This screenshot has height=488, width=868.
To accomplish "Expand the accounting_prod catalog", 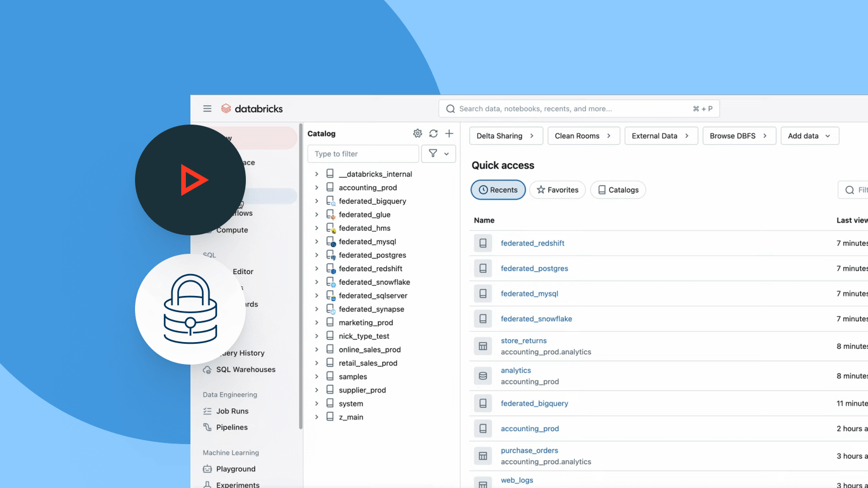I will (x=316, y=187).
